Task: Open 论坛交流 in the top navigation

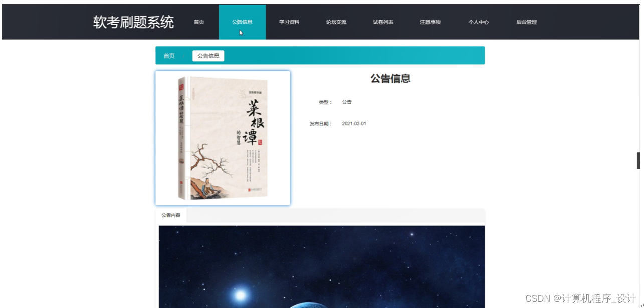Action: [x=336, y=22]
